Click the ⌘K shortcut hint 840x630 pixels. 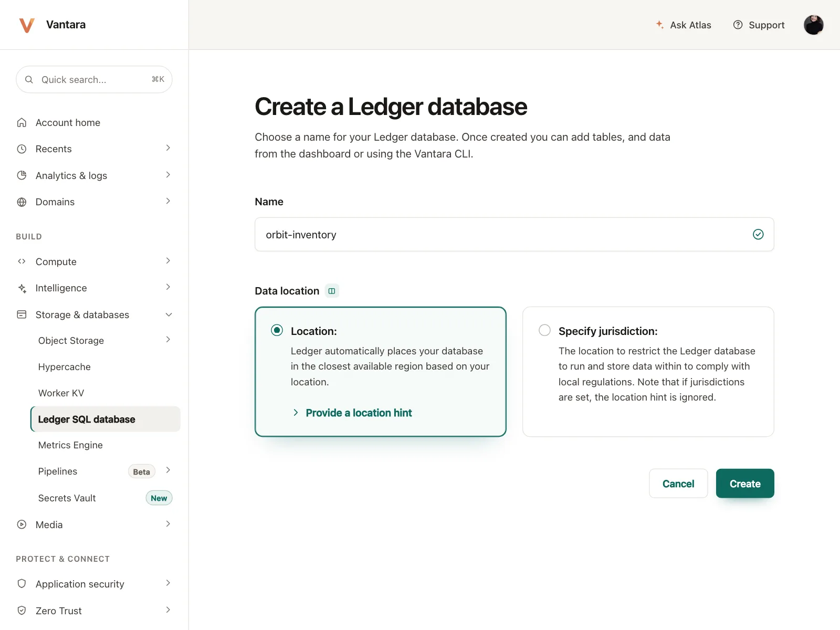[x=158, y=79]
